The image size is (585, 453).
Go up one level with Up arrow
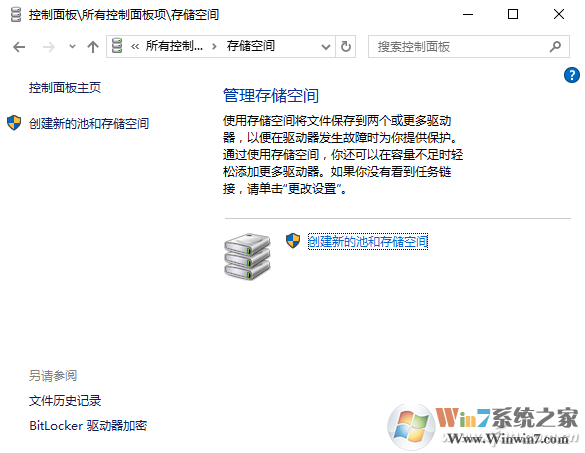coord(93,47)
